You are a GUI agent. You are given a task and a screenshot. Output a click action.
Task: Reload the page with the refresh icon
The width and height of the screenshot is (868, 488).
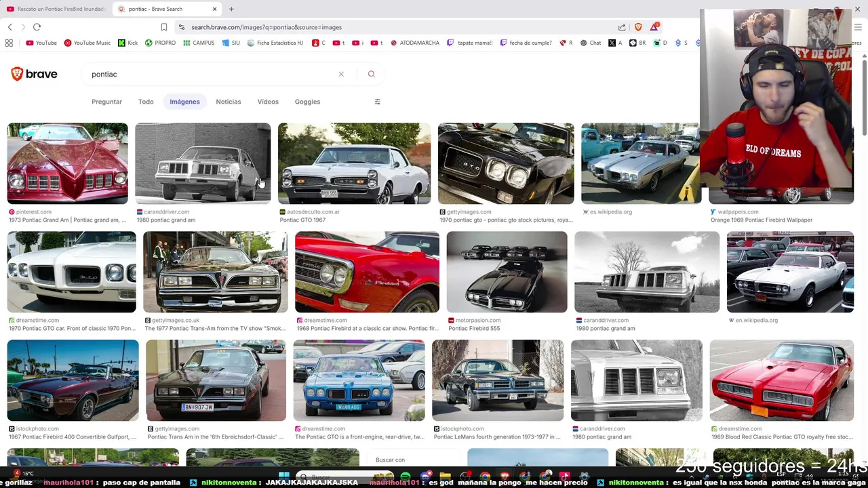pyautogui.click(x=37, y=27)
